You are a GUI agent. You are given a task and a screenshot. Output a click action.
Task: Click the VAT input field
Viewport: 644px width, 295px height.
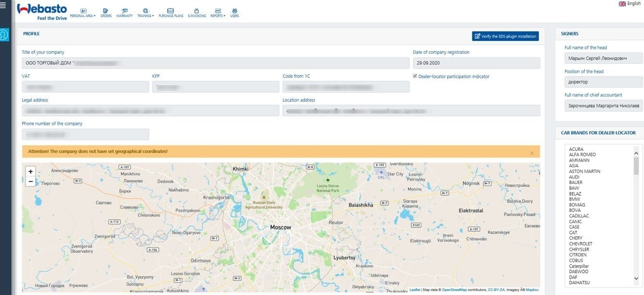[86, 87]
